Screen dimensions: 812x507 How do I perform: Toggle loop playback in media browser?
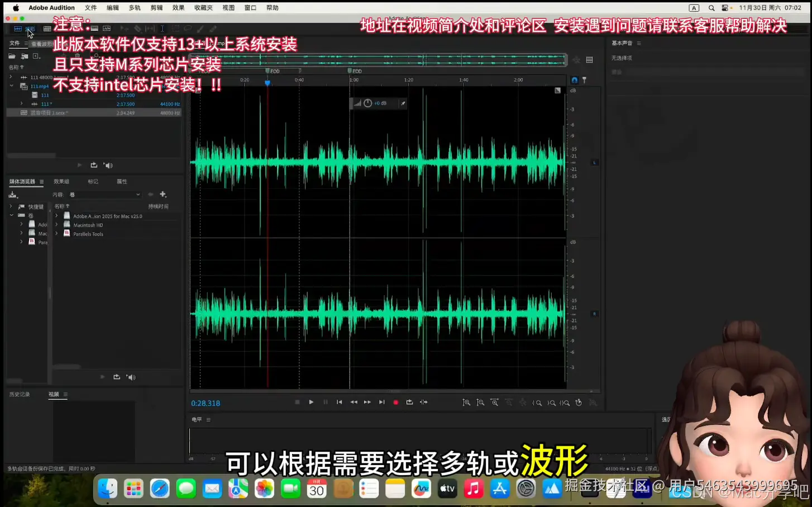(117, 377)
